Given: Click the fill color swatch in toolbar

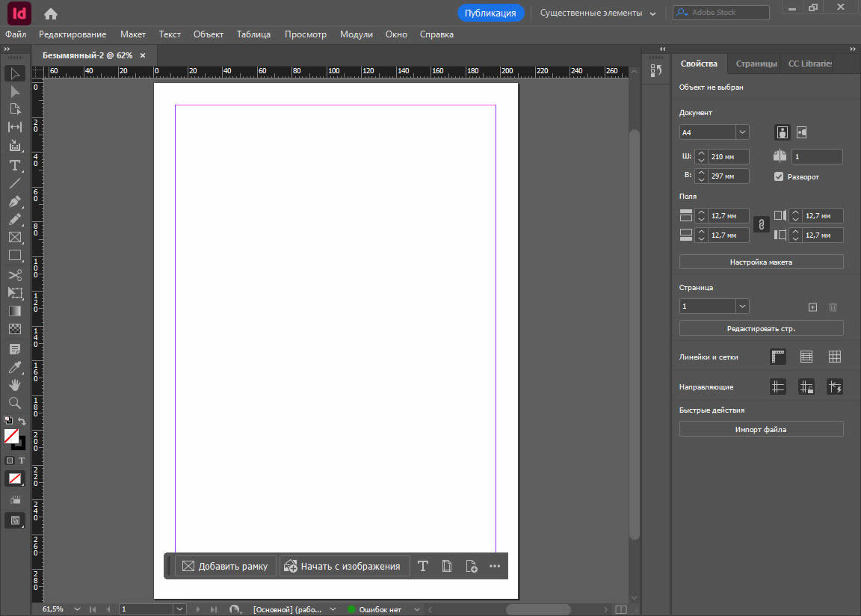Looking at the screenshot, I should point(11,436).
